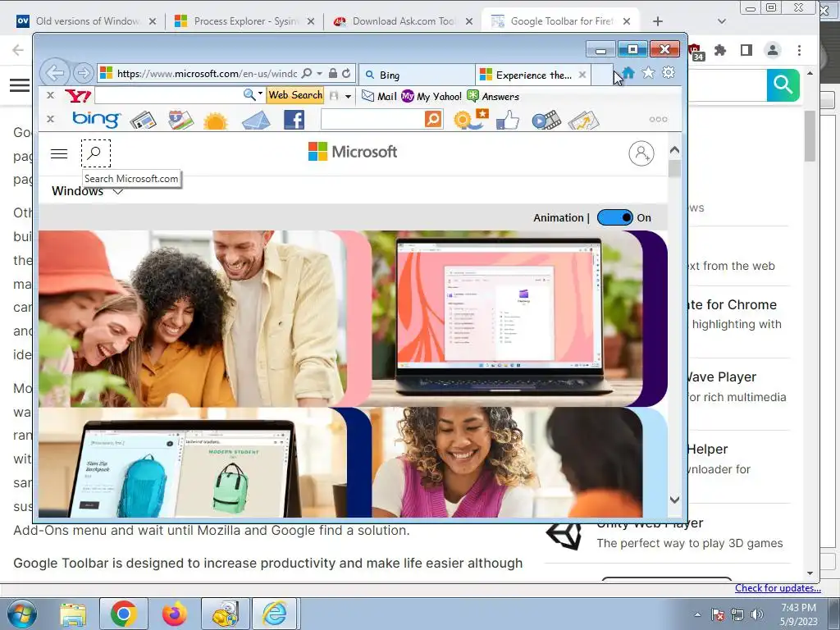Click the IE back arrow button
Screen dimensions: 840x630
pyautogui.click(x=55, y=73)
